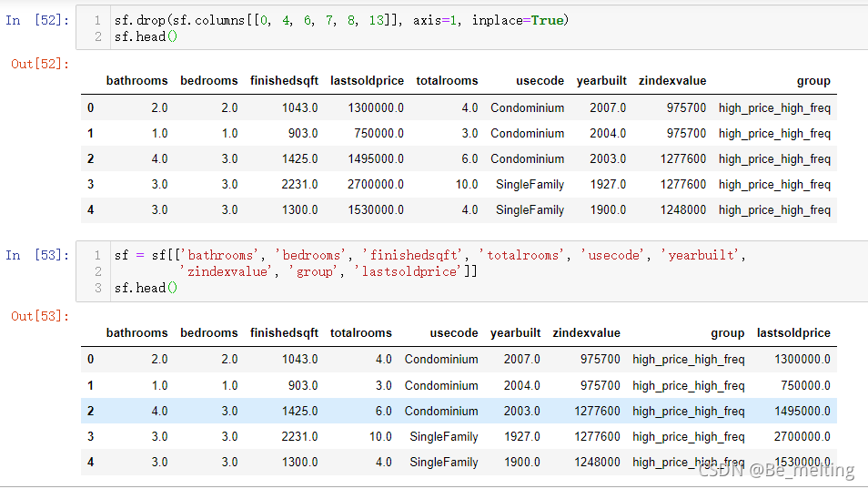Click line number 2 in cell In [52]

click(98, 37)
